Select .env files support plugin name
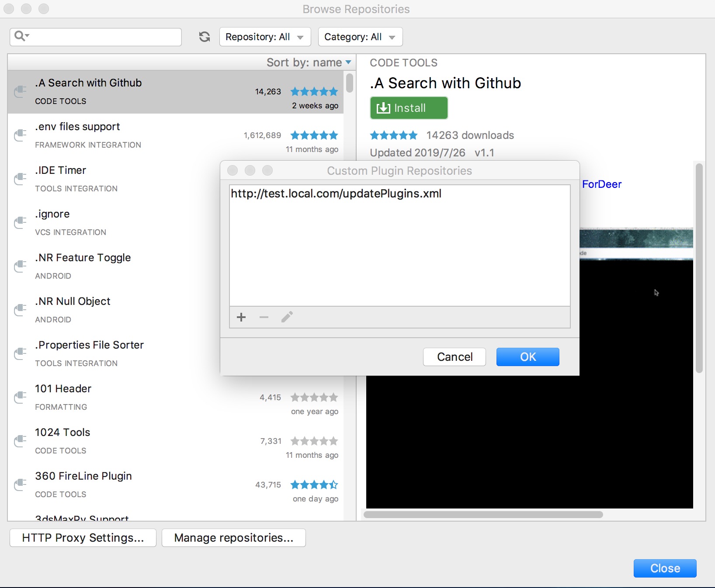Screen dimensions: 715x588 (77, 127)
